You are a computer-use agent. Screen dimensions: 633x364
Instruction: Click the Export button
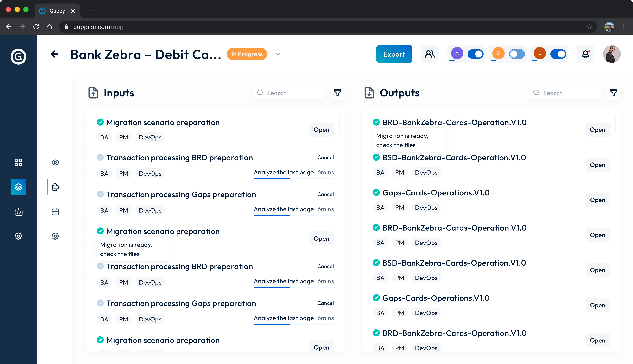[x=394, y=54]
